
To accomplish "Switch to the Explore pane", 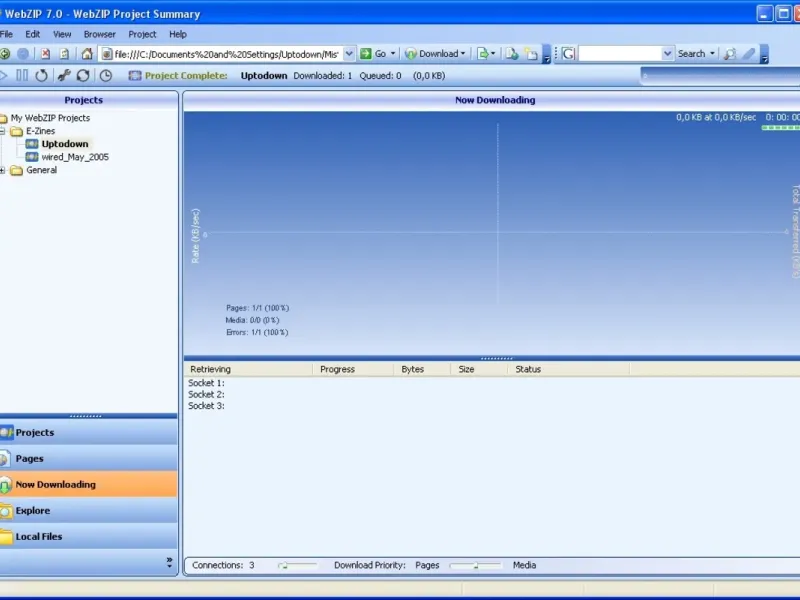I will [89, 511].
